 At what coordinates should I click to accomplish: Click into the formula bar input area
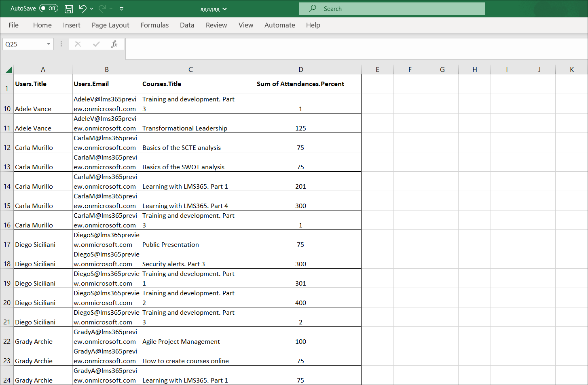point(356,48)
